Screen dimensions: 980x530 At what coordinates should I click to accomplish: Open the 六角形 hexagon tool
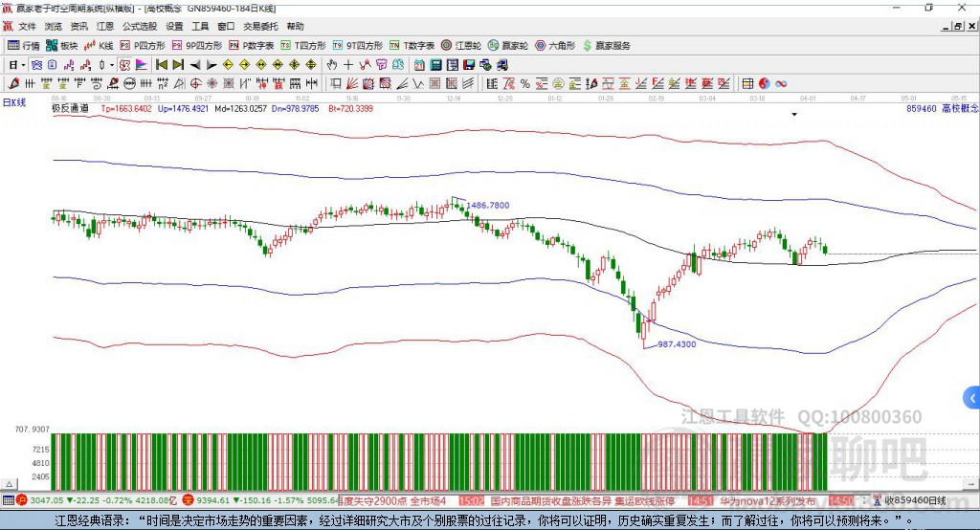554,45
